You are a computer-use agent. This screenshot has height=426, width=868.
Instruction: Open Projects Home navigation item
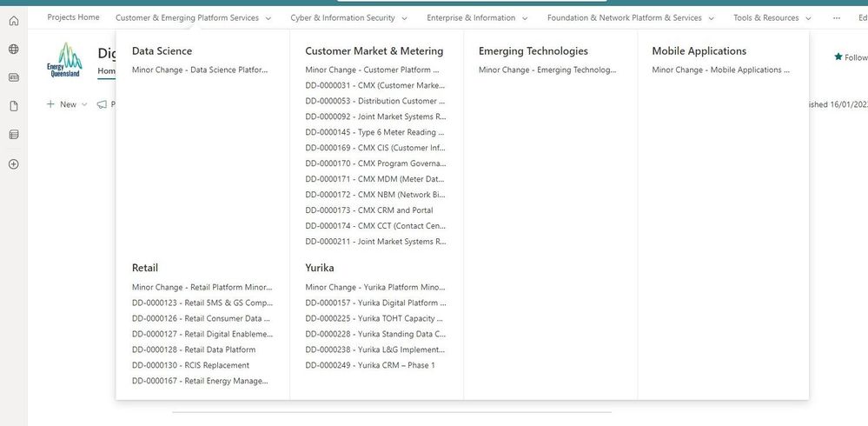coord(74,17)
